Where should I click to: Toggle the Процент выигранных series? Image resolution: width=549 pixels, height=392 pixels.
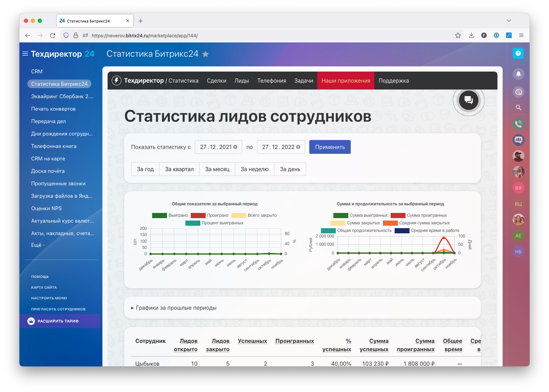214,223
